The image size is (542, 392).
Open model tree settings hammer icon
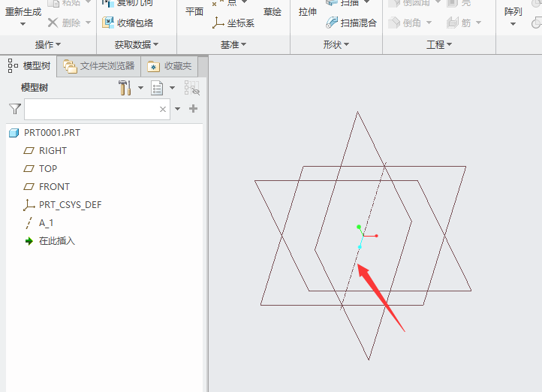pyautogui.click(x=125, y=88)
